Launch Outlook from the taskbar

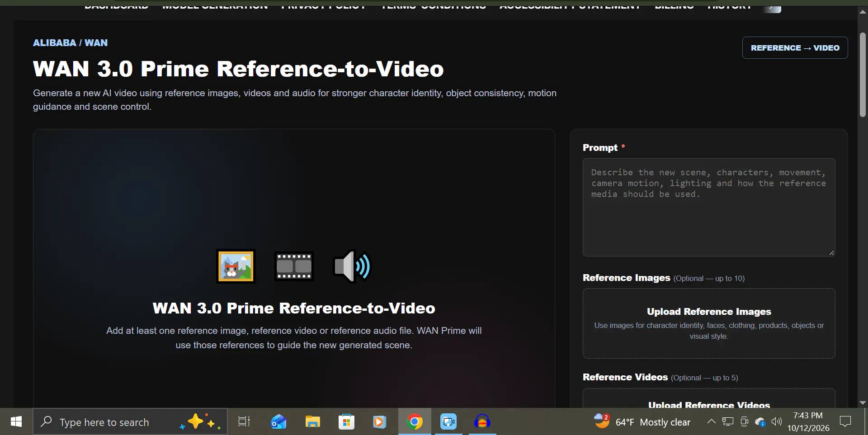(278, 421)
